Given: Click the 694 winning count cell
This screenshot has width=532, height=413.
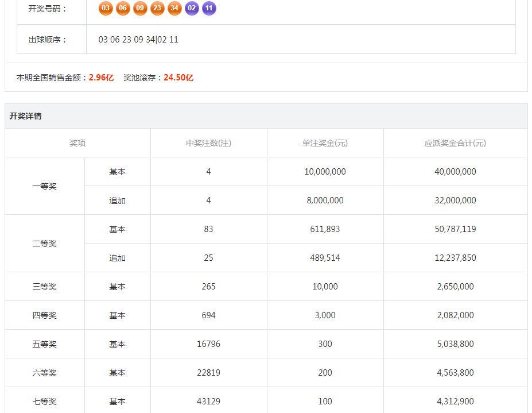Looking at the screenshot, I should click(209, 315).
